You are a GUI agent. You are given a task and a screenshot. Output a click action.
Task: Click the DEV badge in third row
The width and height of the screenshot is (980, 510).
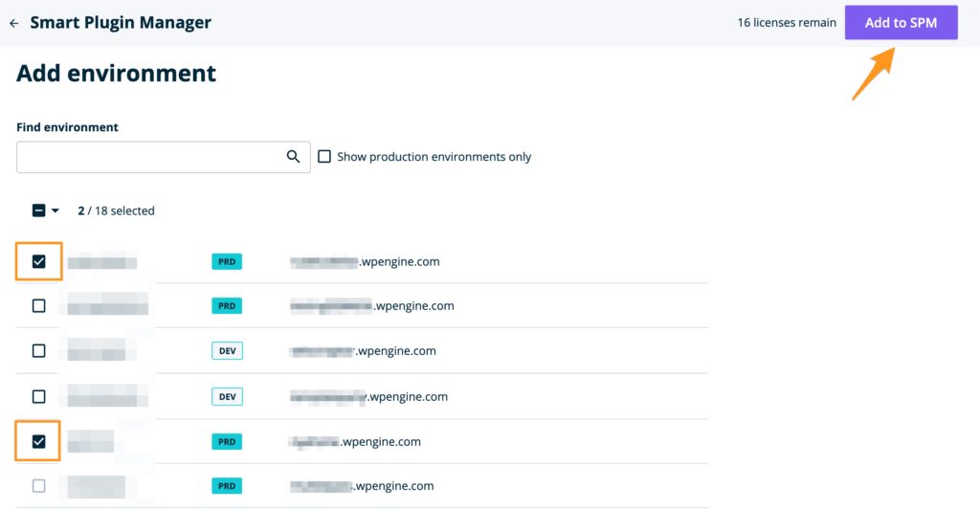(227, 350)
